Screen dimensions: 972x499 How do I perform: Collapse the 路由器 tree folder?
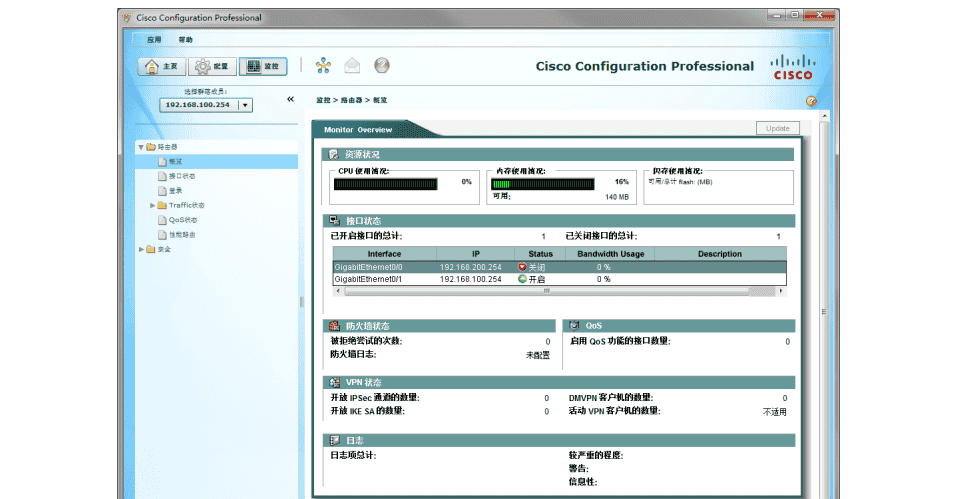141,148
